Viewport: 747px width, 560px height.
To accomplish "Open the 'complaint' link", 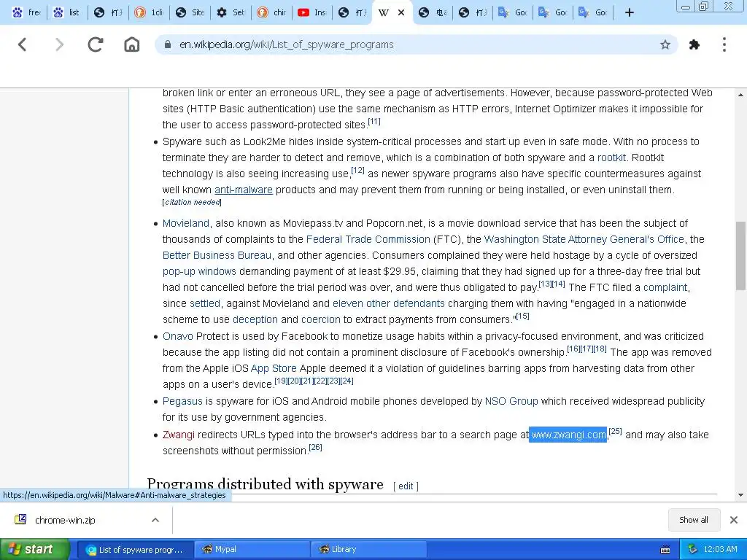I will click(665, 287).
